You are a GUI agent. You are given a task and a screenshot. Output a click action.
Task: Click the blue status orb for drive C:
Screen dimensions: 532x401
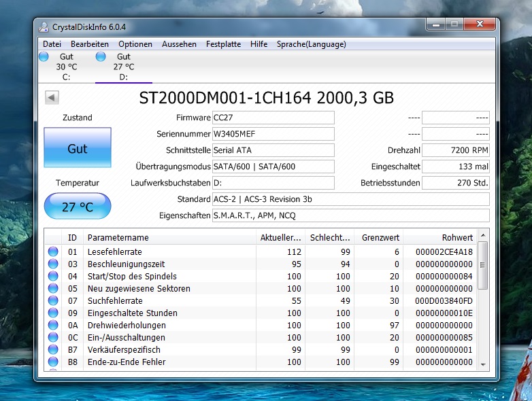(x=44, y=56)
